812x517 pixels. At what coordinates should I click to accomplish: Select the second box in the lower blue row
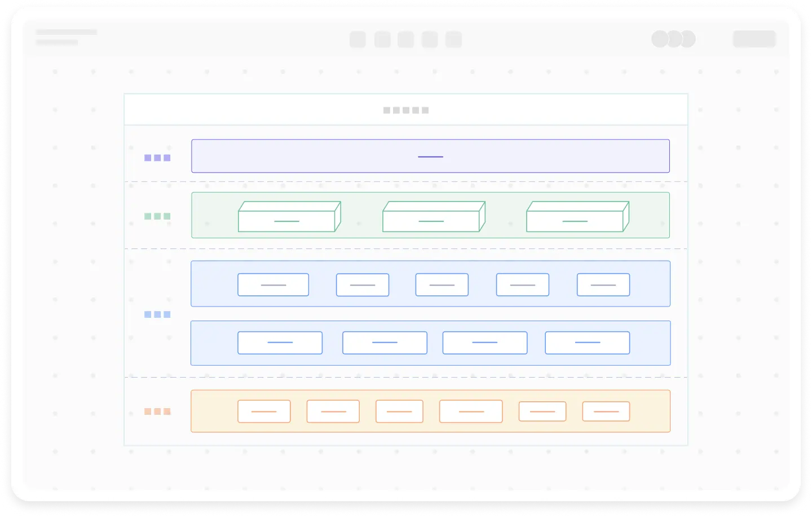coord(385,343)
